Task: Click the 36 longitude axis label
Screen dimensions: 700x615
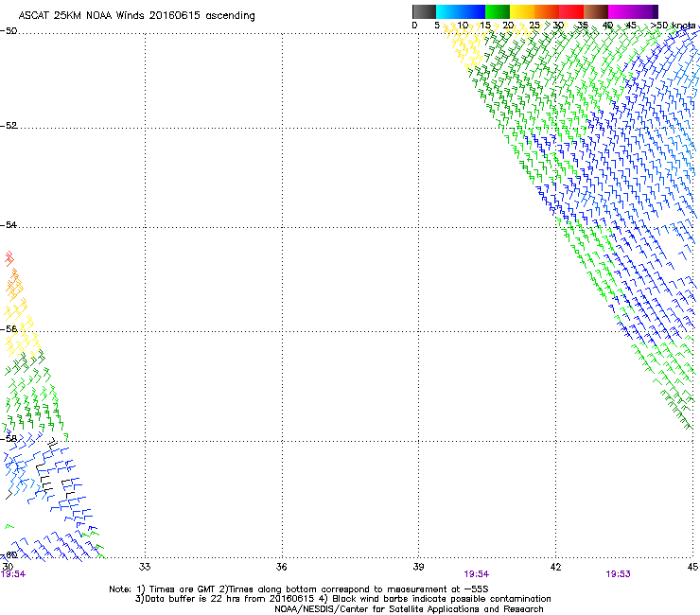Action: coord(281,567)
